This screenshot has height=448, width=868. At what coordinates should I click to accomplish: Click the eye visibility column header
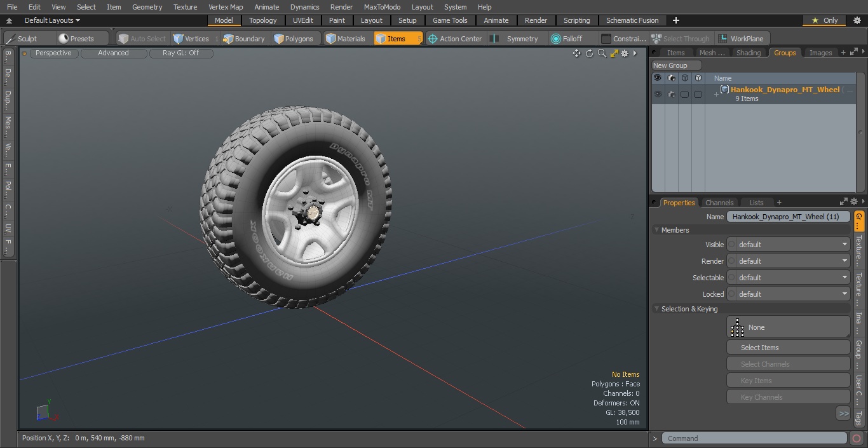pyautogui.click(x=657, y=78)
